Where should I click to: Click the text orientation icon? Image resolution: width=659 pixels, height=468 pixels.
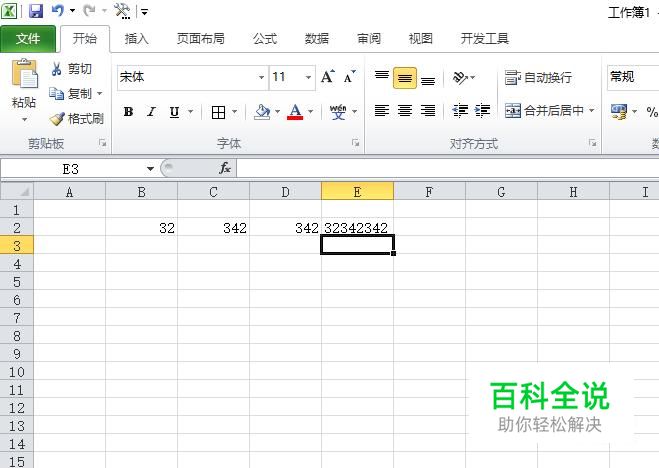coord(460,78)
